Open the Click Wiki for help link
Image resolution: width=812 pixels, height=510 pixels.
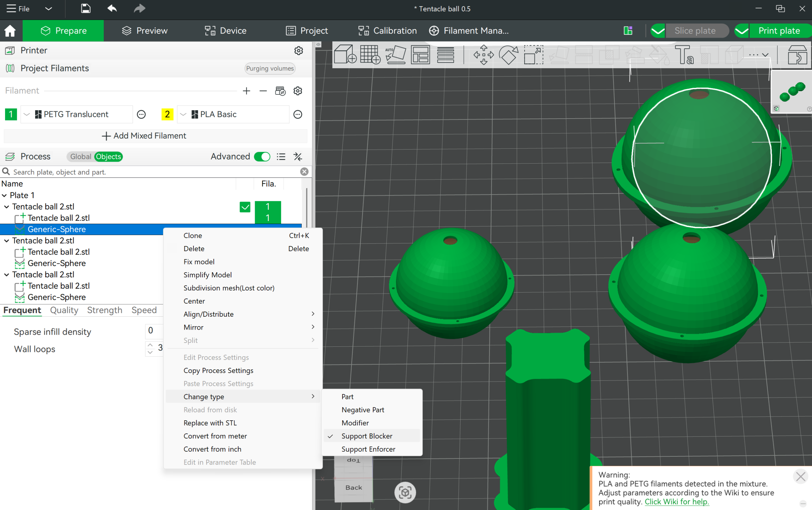click(x=677, y=501)
